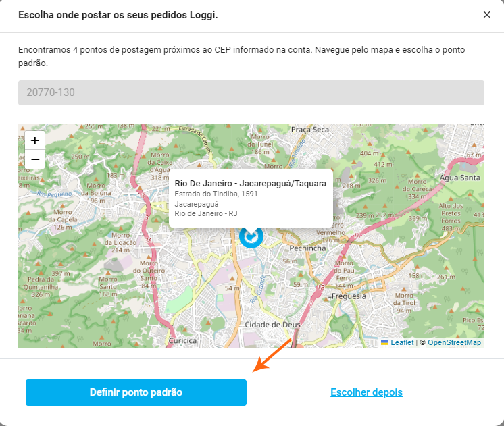The image size is (504, 426).
Task: Zoom in the map with plus button
Action: [34, 140]
